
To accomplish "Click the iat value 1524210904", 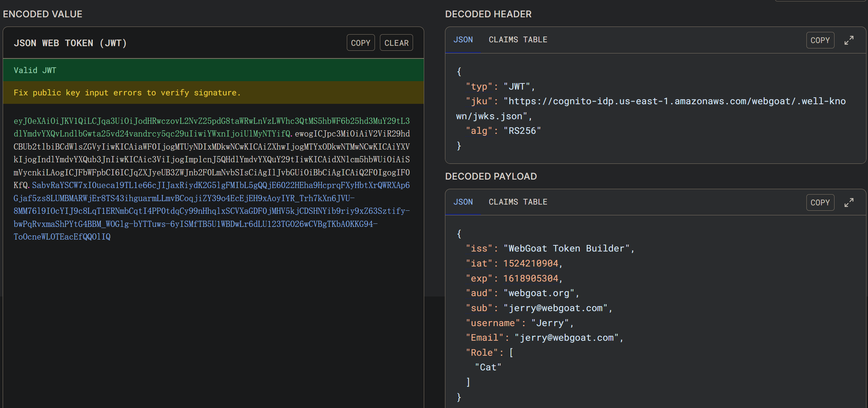I will [530, 263].
